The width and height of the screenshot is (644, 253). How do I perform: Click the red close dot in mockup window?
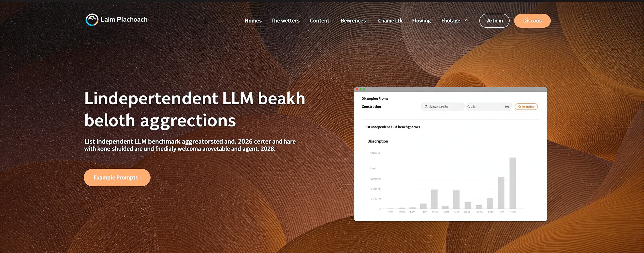357,89
